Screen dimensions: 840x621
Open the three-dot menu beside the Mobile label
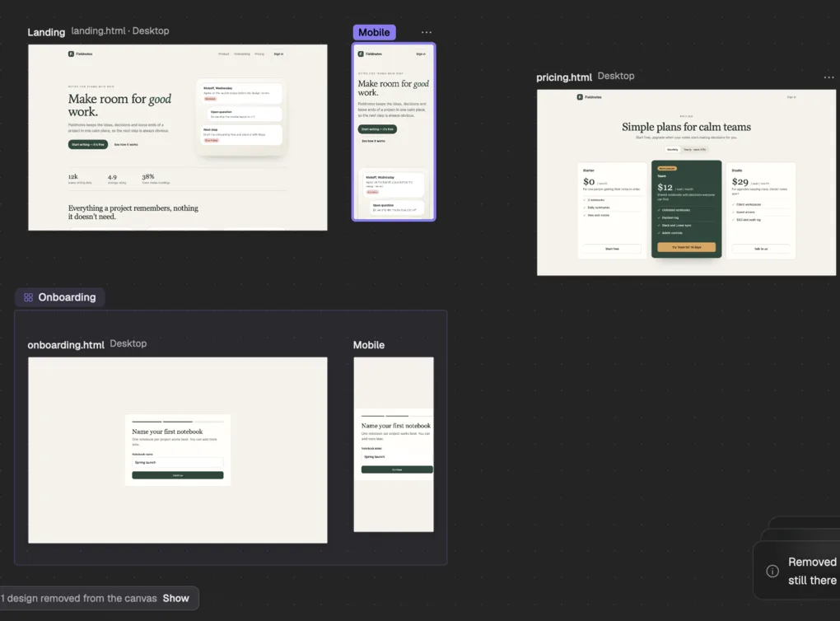[427, 33]
